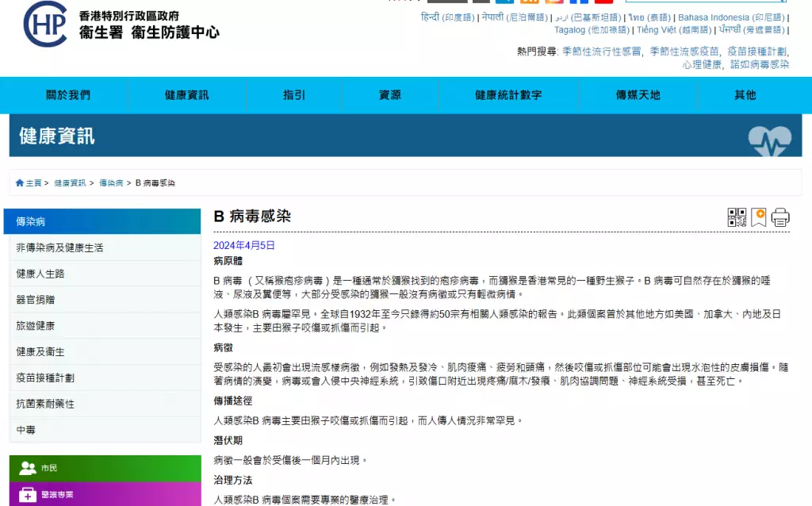Select 抗菌素耐藥性 in the sidebar
The height and width of the screenshot is (506, 812).
point(45,404)
